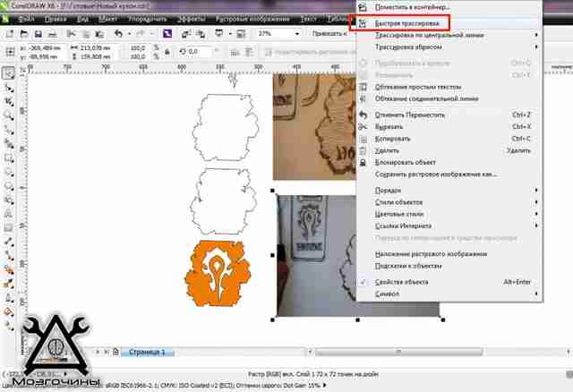Toggle the lock ratio padlock

(167, 52)
